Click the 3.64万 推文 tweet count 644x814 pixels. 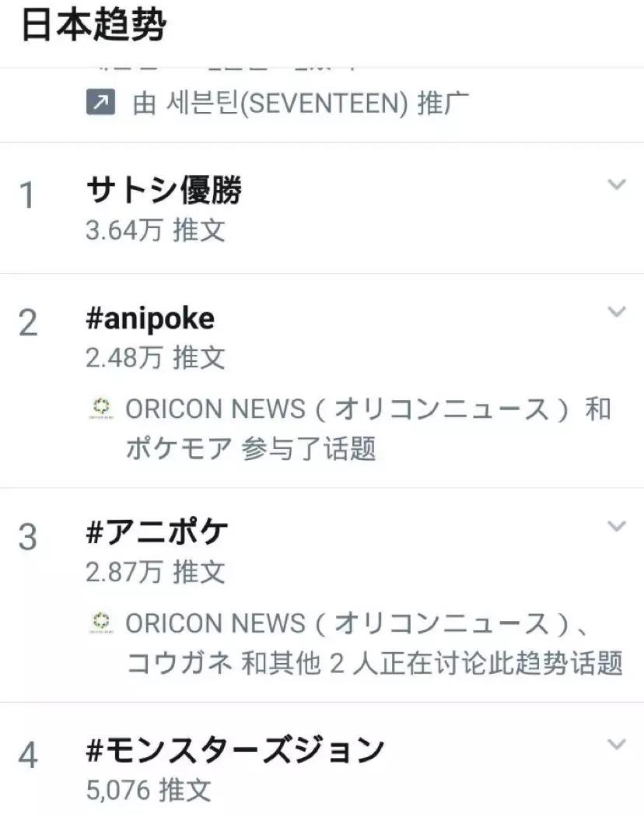156,231
